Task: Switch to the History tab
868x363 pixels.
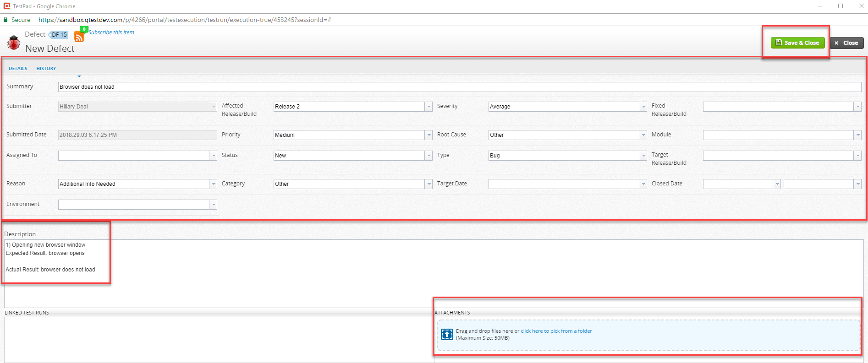Action: click(46, 69)
